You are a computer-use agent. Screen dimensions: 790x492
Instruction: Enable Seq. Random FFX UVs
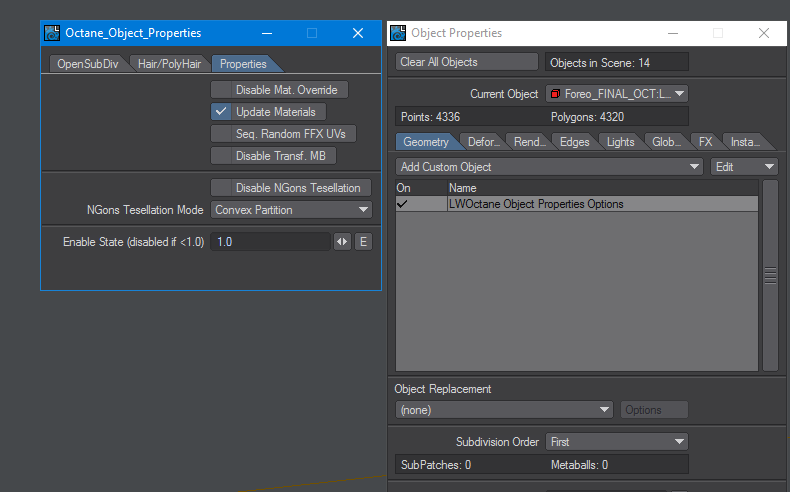coord(284,134)
